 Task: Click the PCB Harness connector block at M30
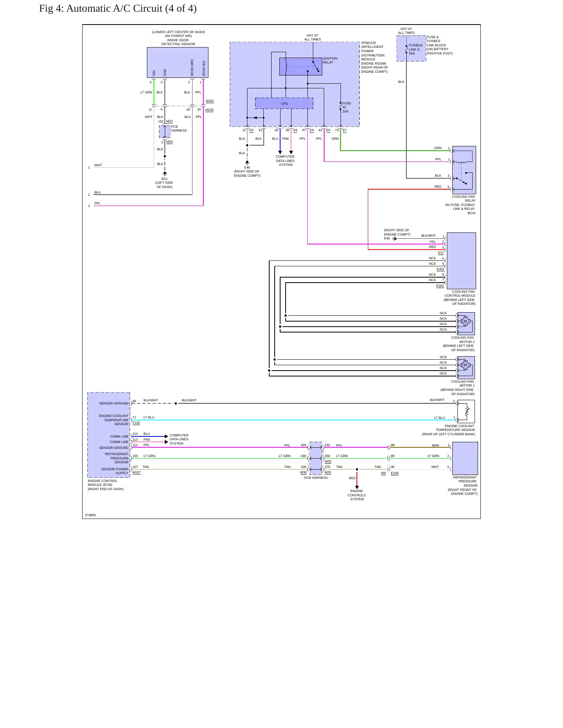point(316,458)
